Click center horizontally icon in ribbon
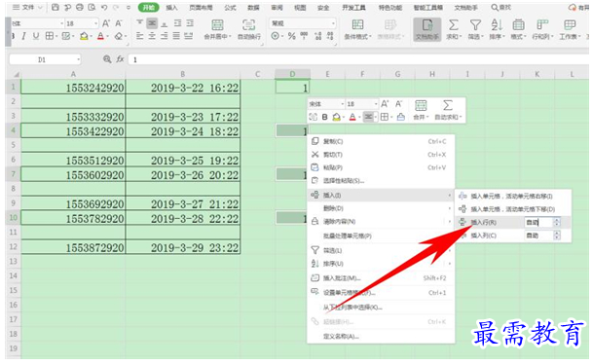Image resolution: width=592 pixels, height=364 pixels. tap(152, 36)
